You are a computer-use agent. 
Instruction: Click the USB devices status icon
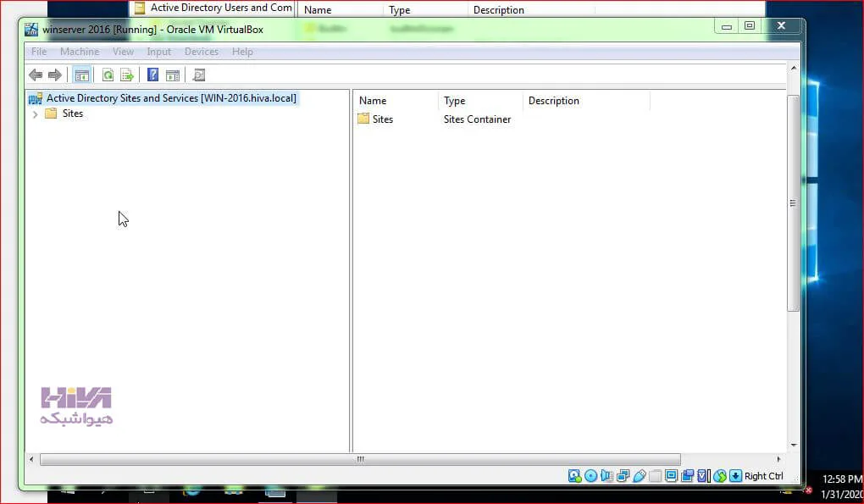pyautogui.click(x=640, y=476)
